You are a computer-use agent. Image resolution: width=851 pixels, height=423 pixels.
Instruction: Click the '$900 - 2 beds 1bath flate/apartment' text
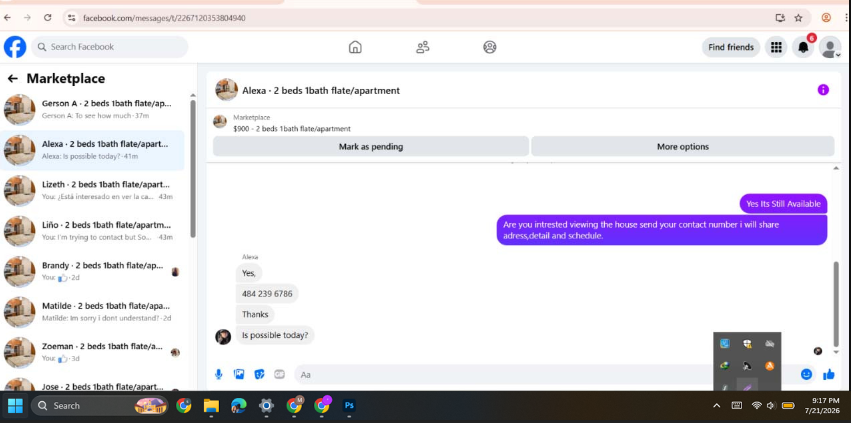pyautogui.click(x=291, y=129)
